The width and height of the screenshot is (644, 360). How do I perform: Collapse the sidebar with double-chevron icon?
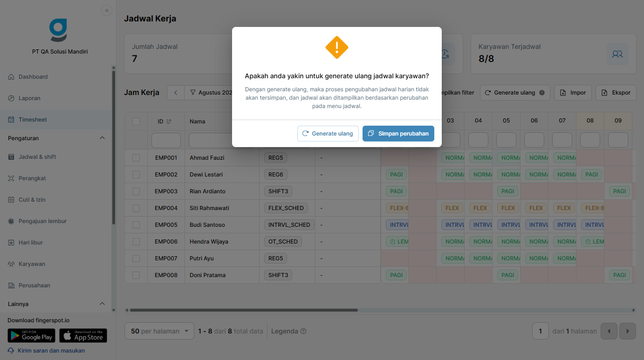[x=107, y=10]
